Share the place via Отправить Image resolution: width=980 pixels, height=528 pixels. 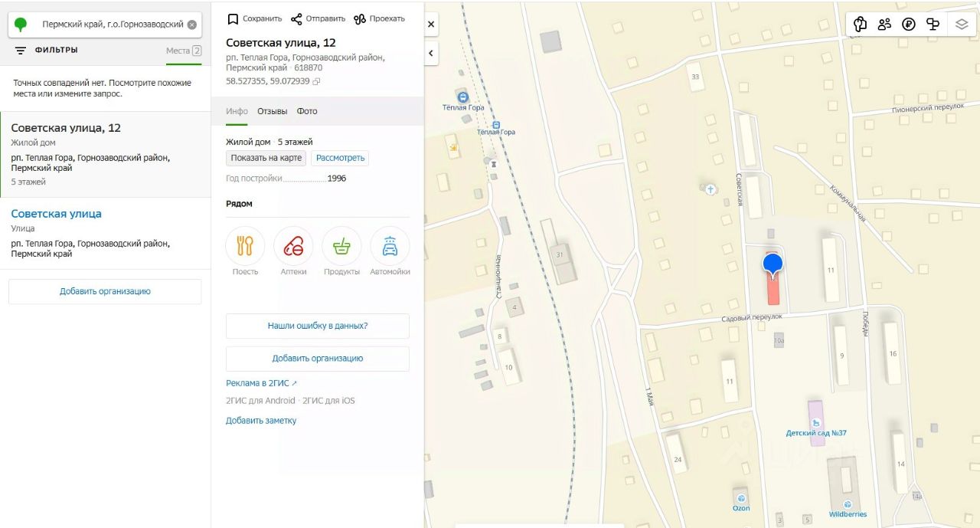pos(318,18)
